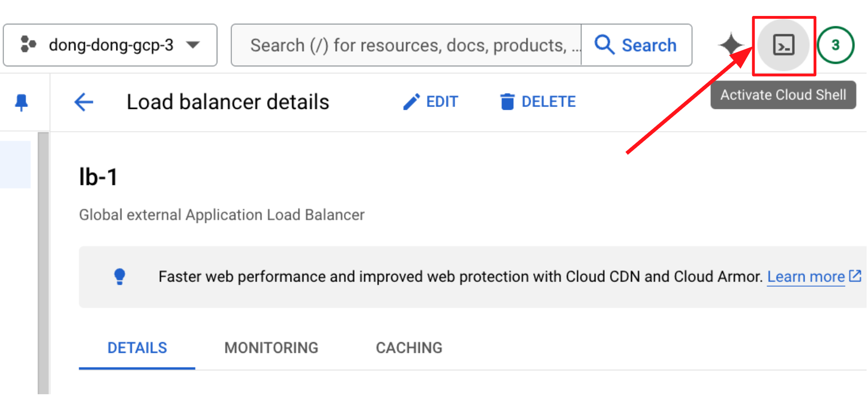Click the gray sidebar scrollbar
Viewport: 868px width, 397px height.
[43, 263]
